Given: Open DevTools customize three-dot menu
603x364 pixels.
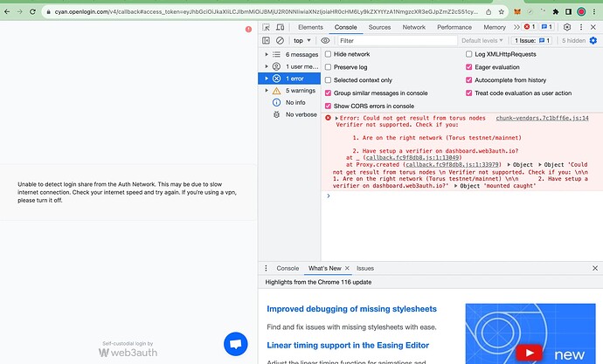Looking at the screenshot, I should point(581,27).
